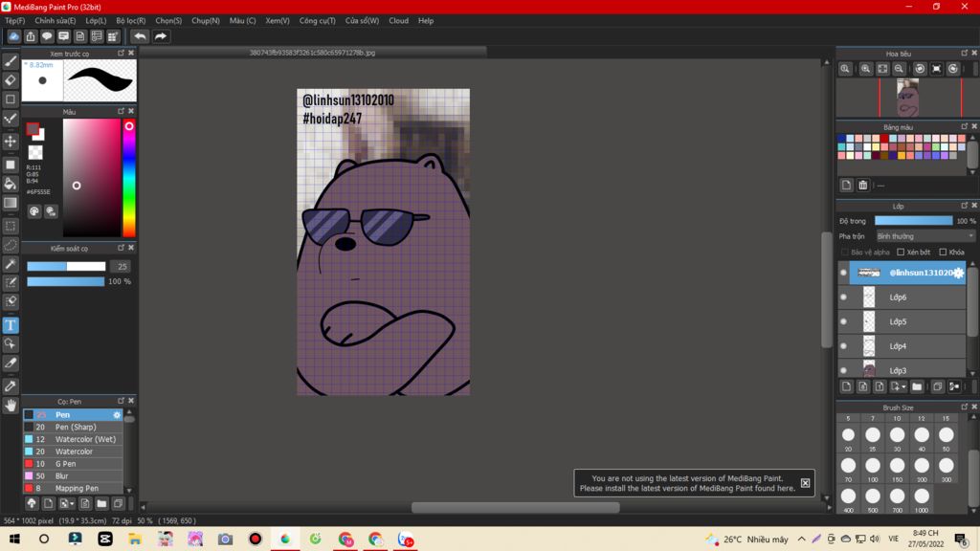Toggle visibility of @linhsun131020 layer

pyautogui.click(x=844, y=273)
